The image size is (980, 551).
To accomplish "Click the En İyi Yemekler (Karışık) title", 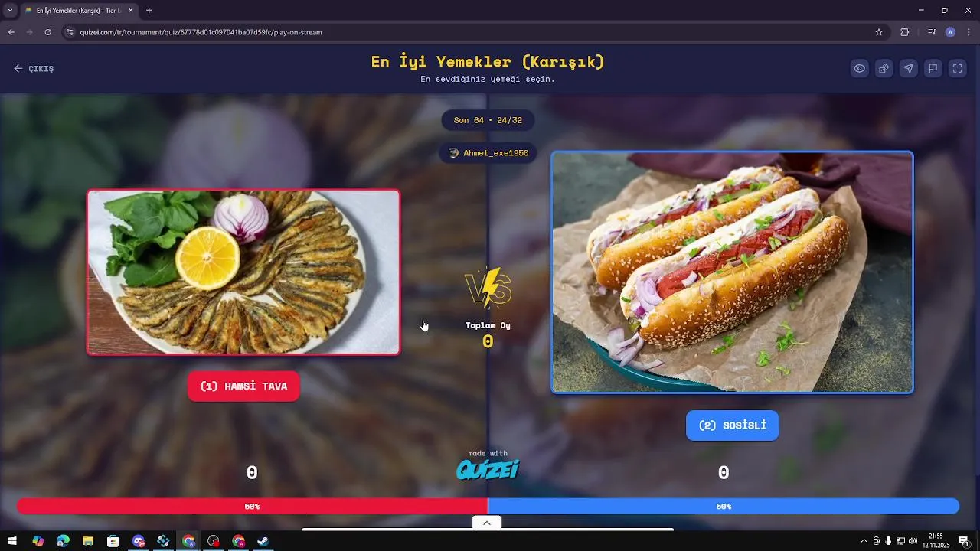I will 488,62.
